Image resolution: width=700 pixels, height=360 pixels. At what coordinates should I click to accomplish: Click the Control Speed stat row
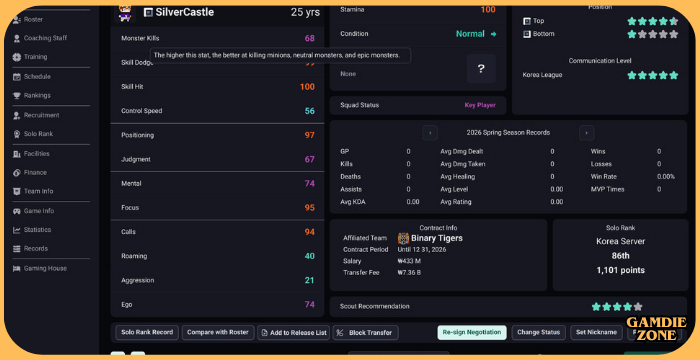(x=217, y=111)
